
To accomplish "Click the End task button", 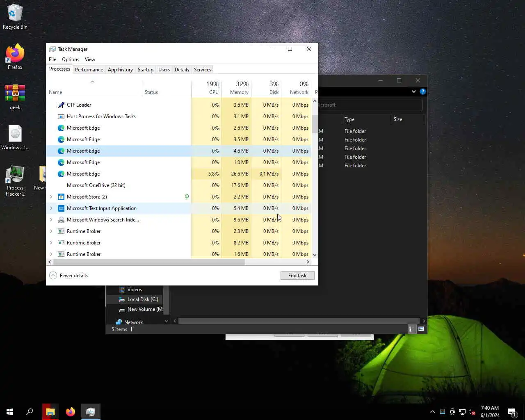I will (297, 276).
